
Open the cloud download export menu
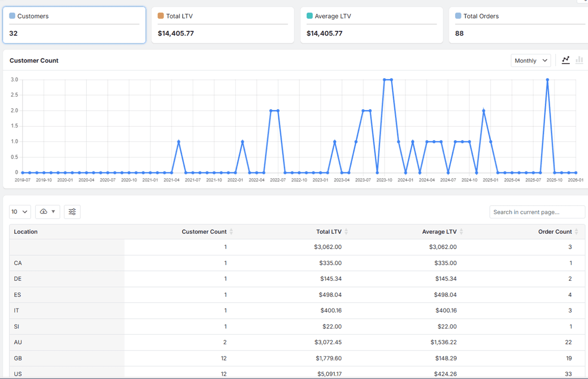click(x=48, y=212)
